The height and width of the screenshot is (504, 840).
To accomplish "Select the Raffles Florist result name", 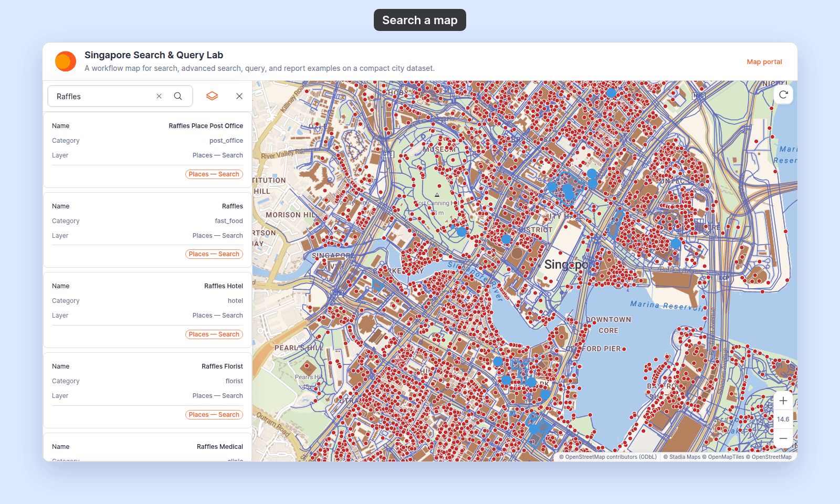I will (x=222, y=366).
